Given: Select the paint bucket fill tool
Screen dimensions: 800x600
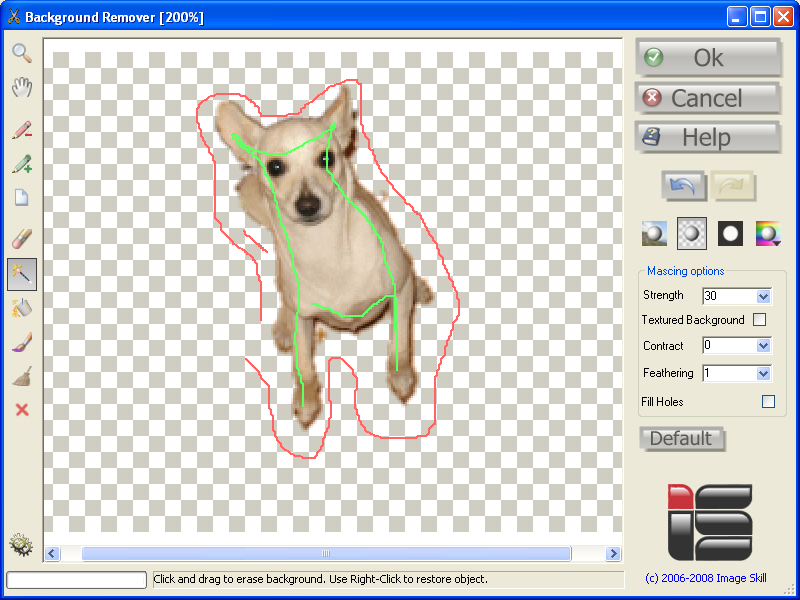Looking at the screenshot, I should pos(22,308).
